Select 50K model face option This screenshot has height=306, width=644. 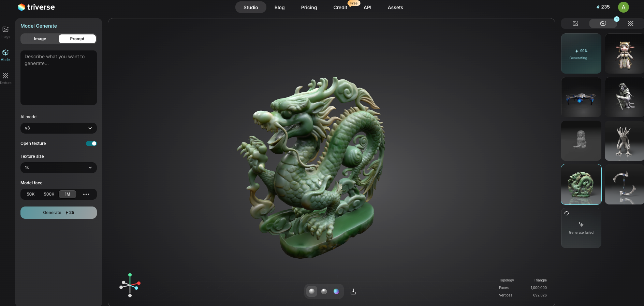click(x=31, y=194)
